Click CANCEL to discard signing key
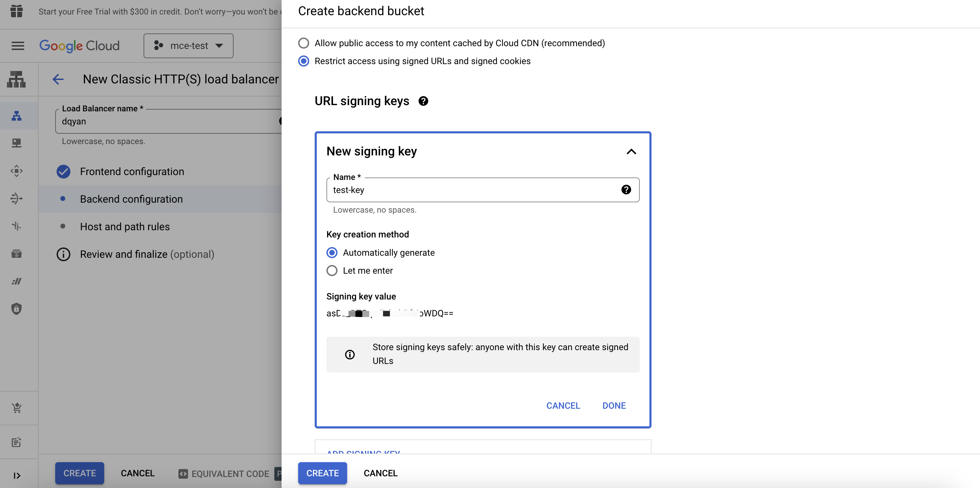This screenshot has width=980, height=488. point(563,405)
